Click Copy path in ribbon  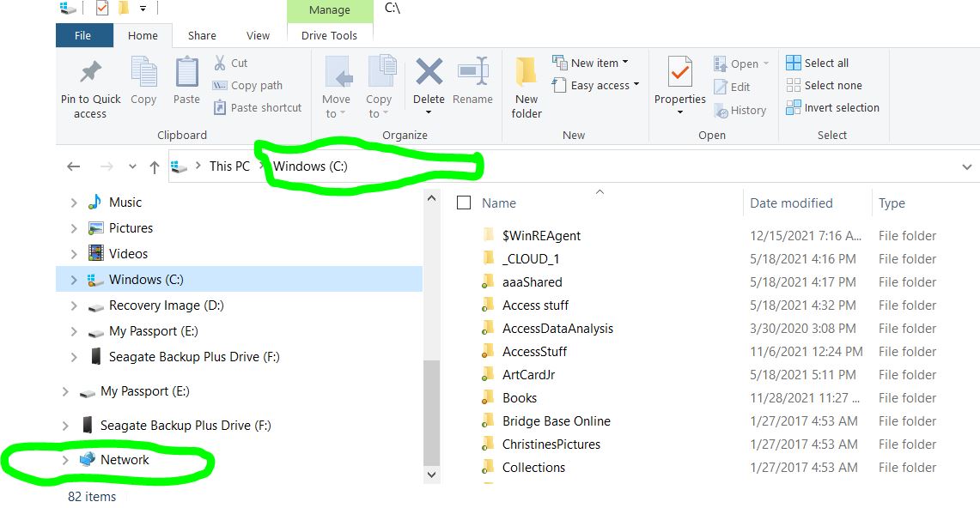(x=247, y=86)
